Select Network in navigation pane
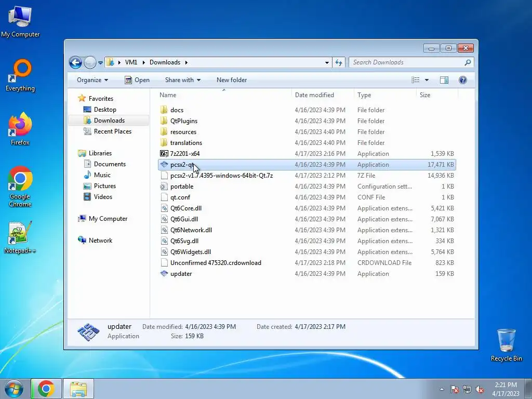This screenshot has width=532, height=399. coord(100,240)
